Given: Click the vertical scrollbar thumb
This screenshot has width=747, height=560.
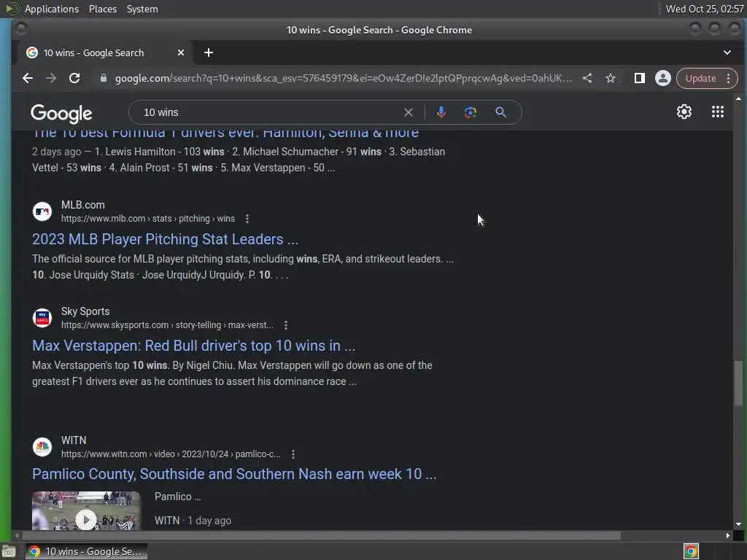Looking at the screenshot, I should (x=738, y=384).
